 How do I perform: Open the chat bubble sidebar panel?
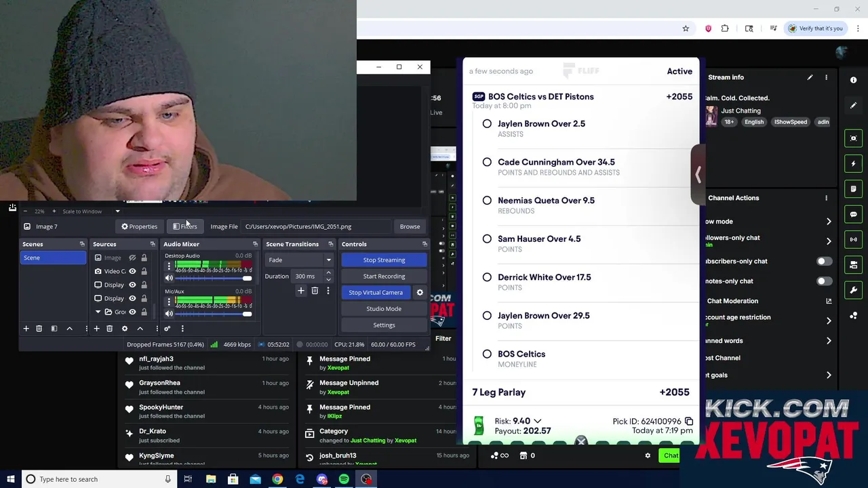[853, 214]
